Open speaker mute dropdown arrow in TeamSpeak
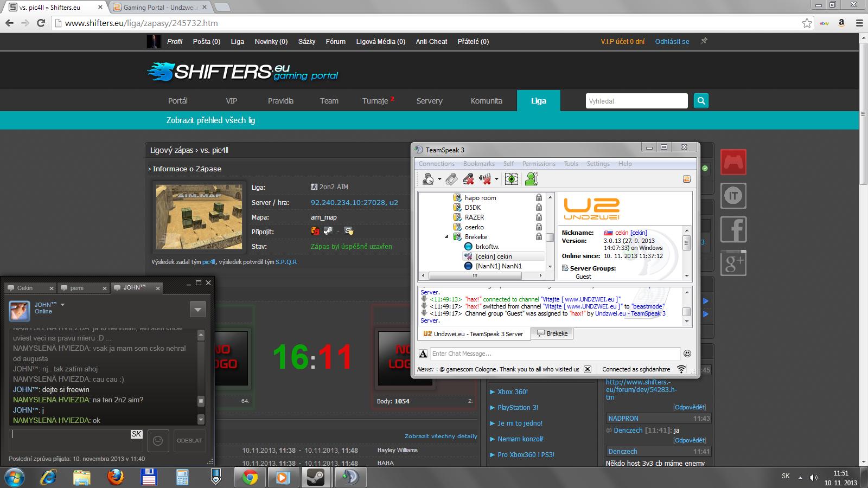This screenshot has width=868, height=488. pyautogui.click(x=496, y=179)
